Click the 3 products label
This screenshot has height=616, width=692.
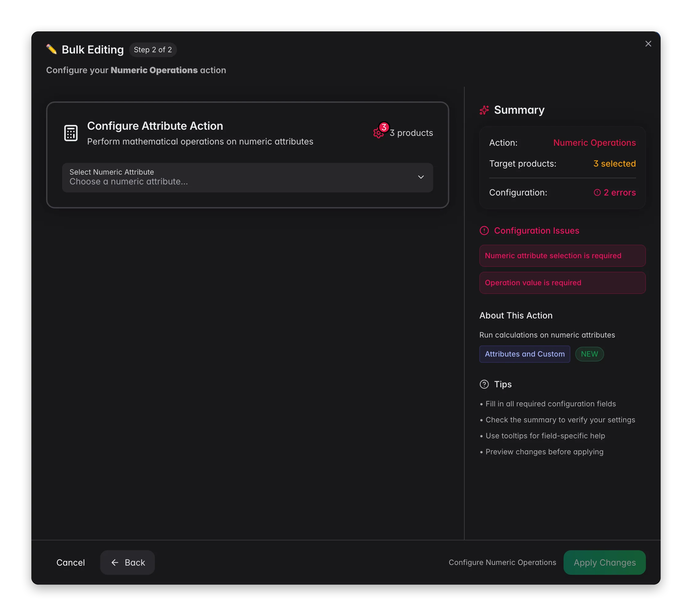click(x=411, y=133)
